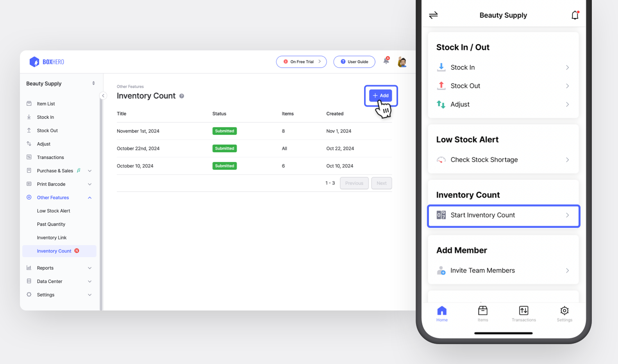Open the Beauty Supply team selector
This screenshot has width=618, height=364.
[x=61, y=84]
